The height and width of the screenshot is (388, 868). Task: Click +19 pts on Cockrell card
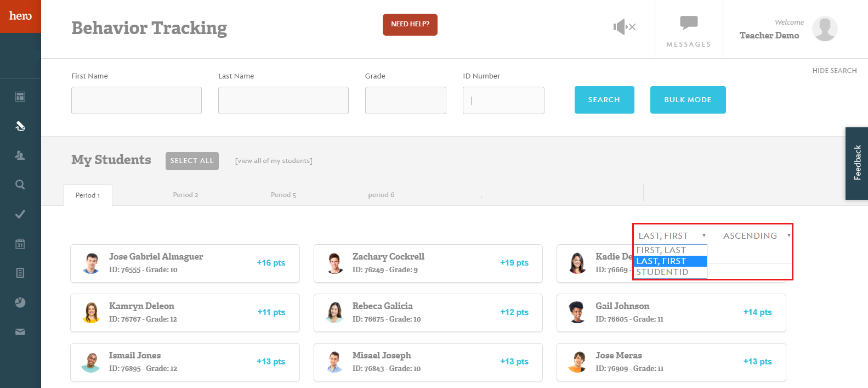pos(514,263)
